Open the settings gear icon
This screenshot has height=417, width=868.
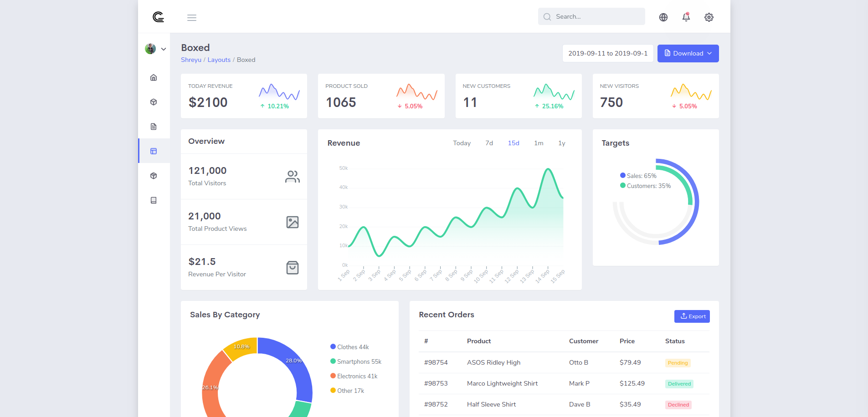pyautogui.click(x=709, y=17)
